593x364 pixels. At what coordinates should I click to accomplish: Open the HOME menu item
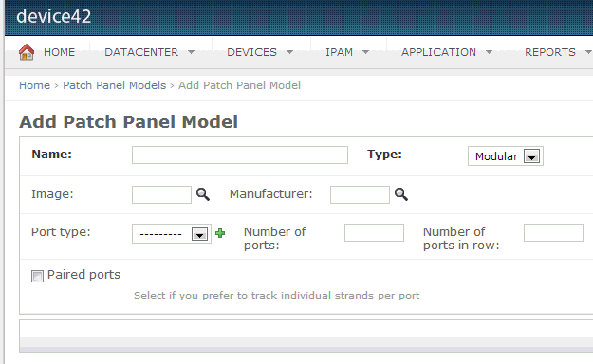pos(59,52)
